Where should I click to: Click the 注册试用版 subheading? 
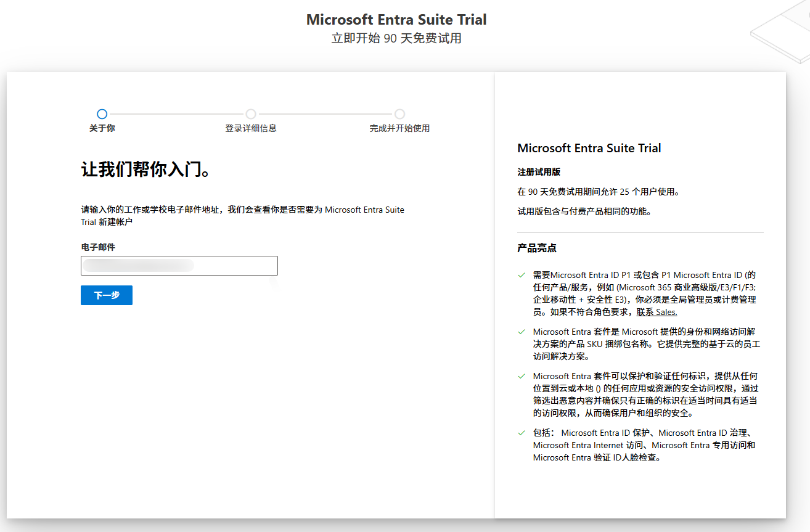tap(539, 172)
